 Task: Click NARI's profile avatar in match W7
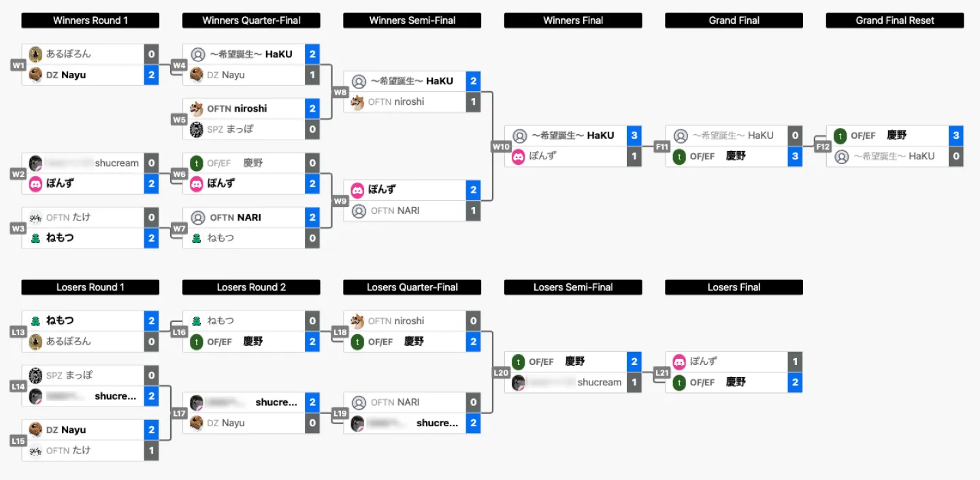[197, 218]
